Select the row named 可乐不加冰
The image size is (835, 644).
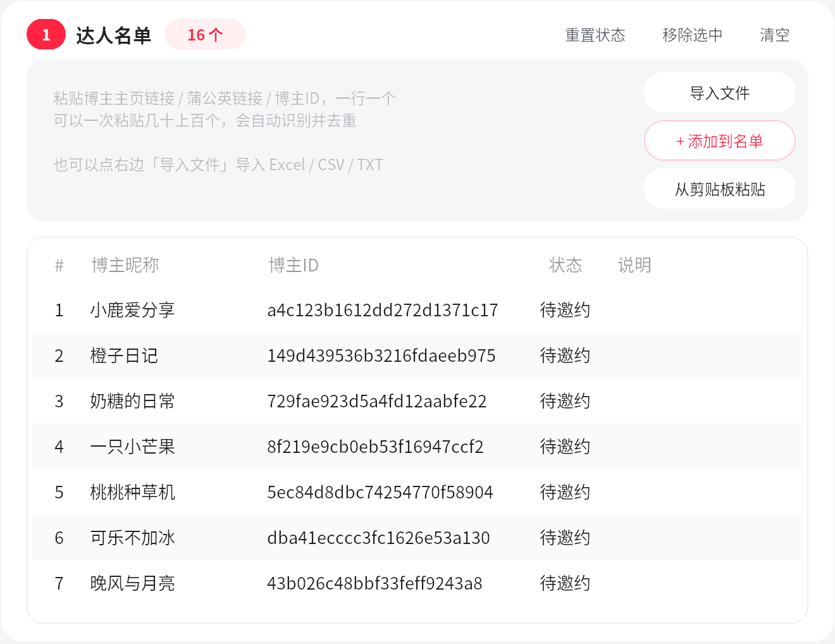(417, 537)
